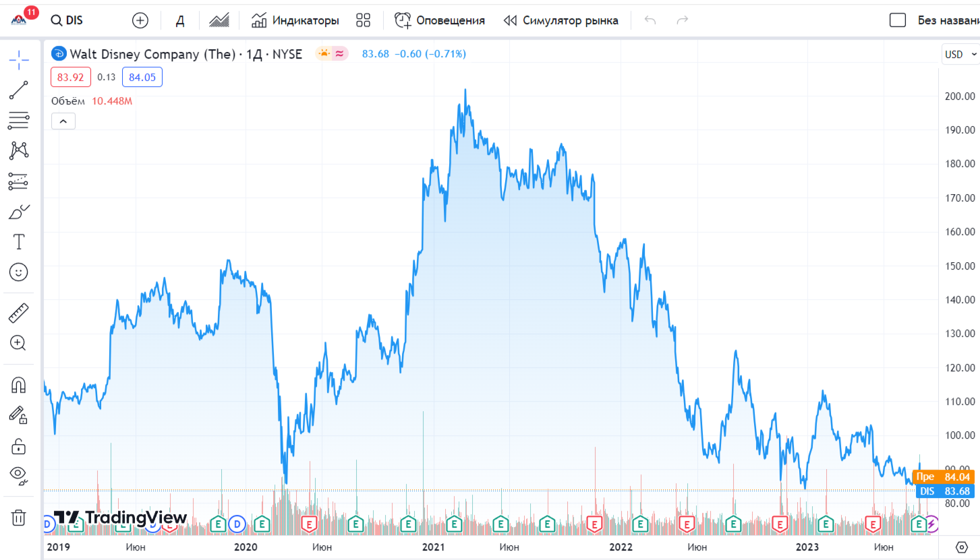Open the emoji icons tool
Image resolution: width=980 pixels, height=560 pixels.
(x=19, y=272)
